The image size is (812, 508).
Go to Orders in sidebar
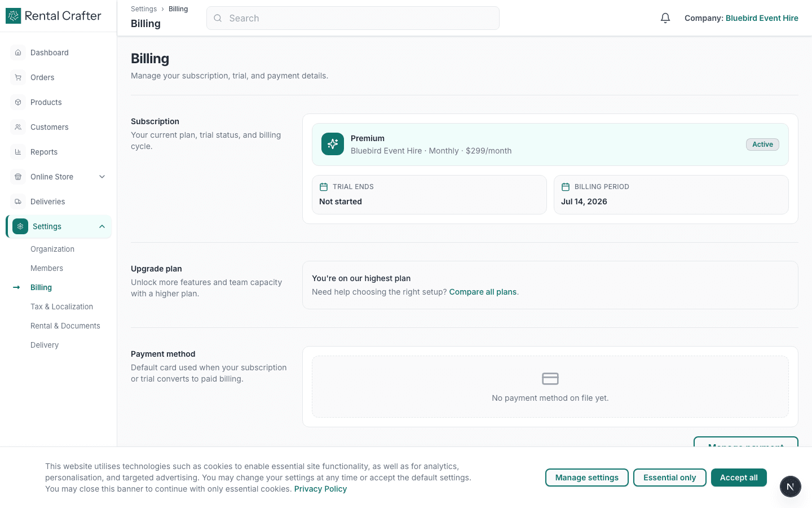[x=59, y=77]
